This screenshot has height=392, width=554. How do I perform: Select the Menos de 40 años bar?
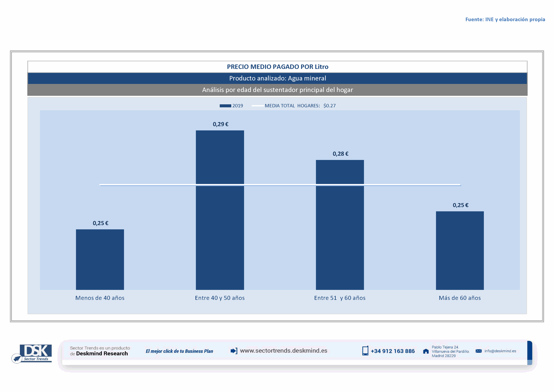100,260
